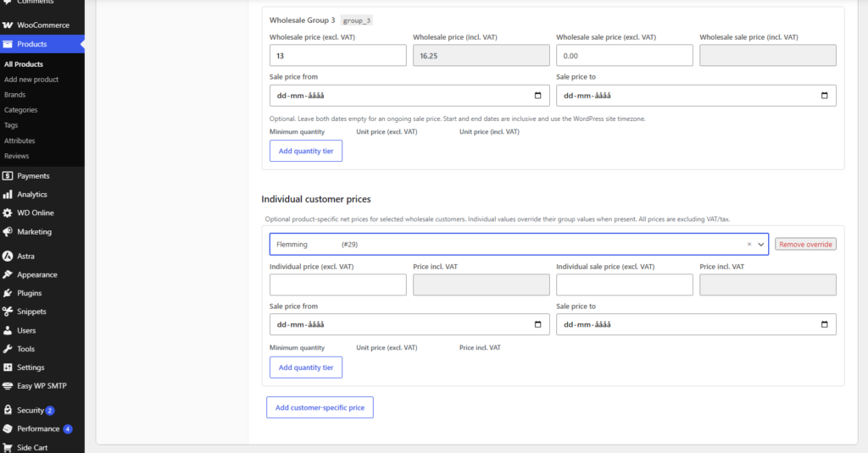Click the Payments dollar icon
The width and height of the screenshot is (868, 453).
pyautogui.click(x=8, y=176)
